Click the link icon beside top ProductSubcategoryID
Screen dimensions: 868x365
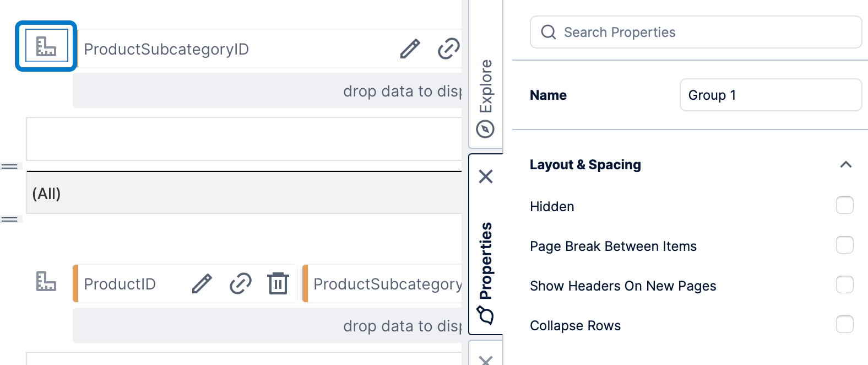448,49
